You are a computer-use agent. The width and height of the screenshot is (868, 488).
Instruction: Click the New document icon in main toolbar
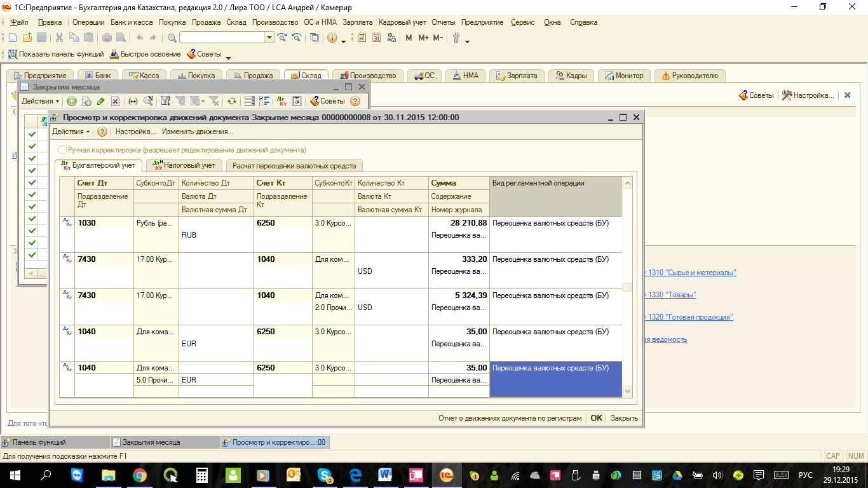click(x=13, y=37)
